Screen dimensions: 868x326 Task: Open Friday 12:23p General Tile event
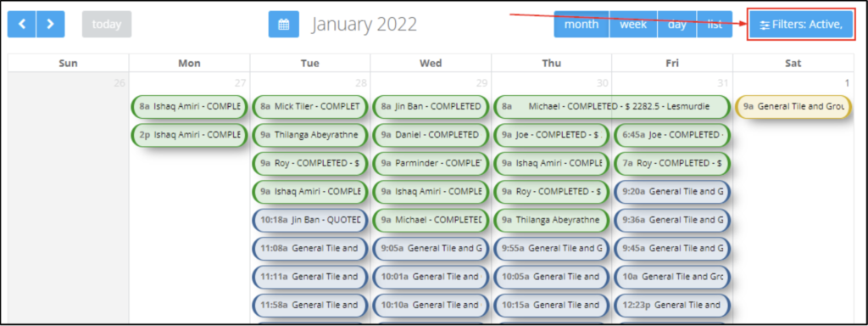pyautogui.click(x=672, y=305)
